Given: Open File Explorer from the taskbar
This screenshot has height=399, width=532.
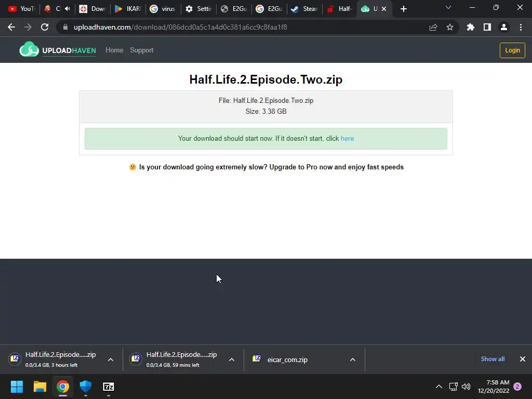Looking at the screenshot, I should click(39, 387).
